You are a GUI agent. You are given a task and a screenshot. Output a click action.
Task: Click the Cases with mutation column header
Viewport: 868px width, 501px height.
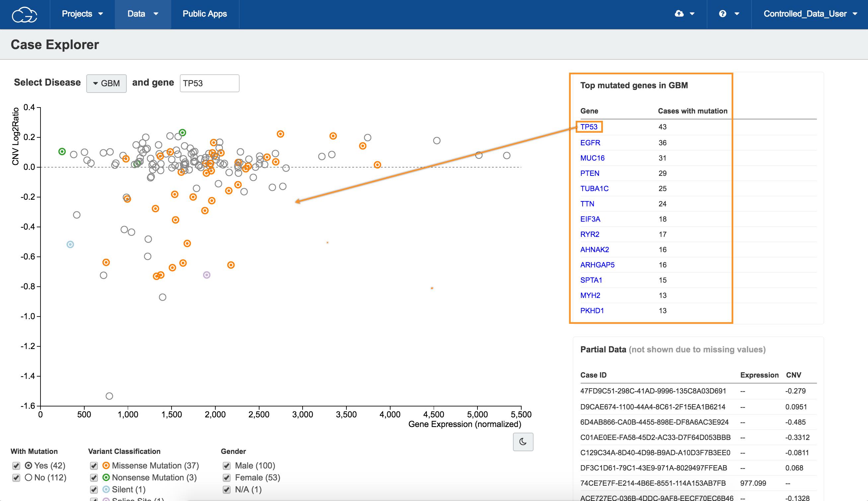[x=692, y=111]
